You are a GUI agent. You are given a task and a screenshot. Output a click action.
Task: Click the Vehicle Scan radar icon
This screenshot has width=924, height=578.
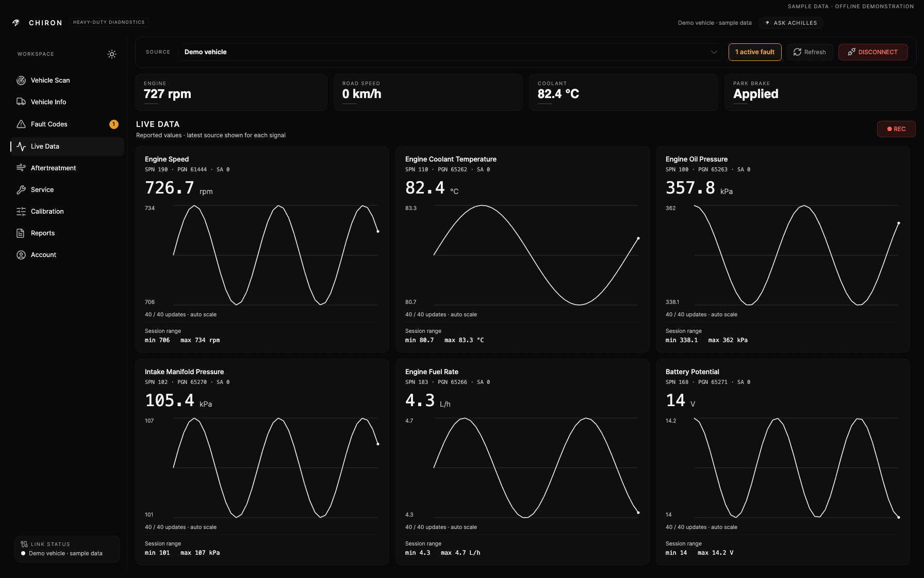[21, 81]
